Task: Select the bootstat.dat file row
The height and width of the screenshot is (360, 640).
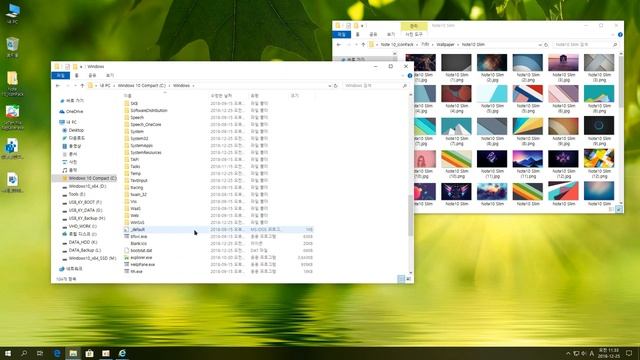Action: pyautogui.click(x=218, y=251)
